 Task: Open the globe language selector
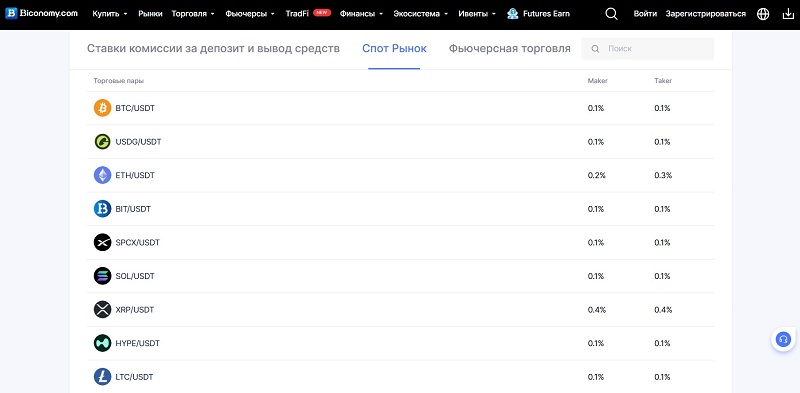[763, 14]
